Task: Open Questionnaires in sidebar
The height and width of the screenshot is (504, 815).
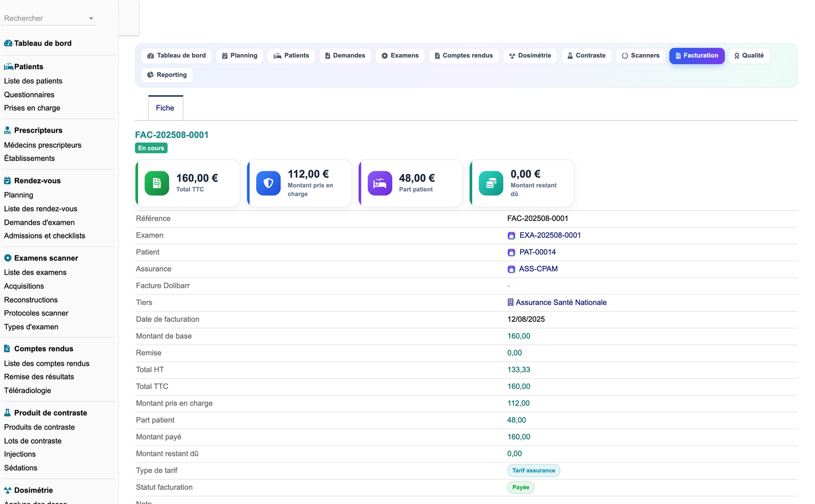Action: point(29,95)
